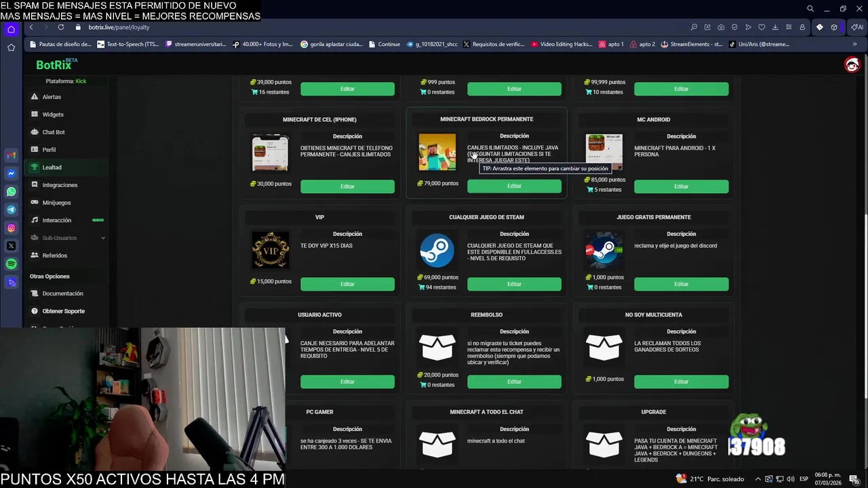Open WhatsApp in browser sidebar
This screenshot has width=868, height=488.
11,192
